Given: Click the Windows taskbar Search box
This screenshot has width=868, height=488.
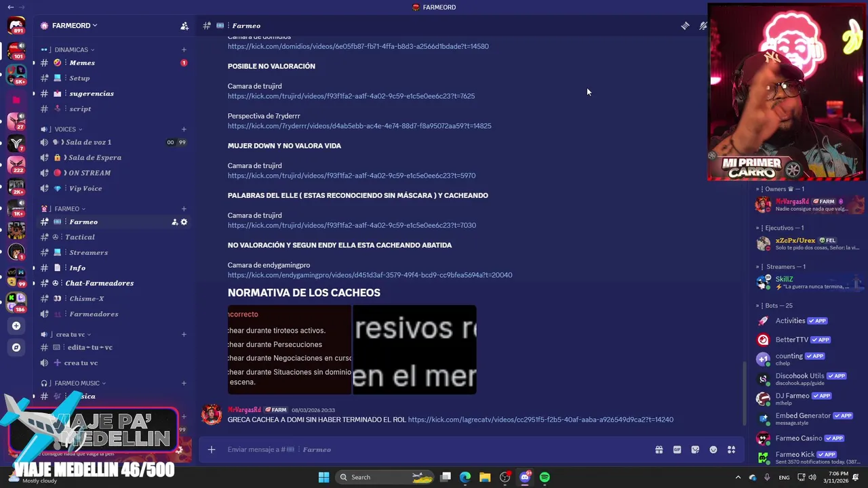Looking at the screenshot, I should [x=386, y=477].
